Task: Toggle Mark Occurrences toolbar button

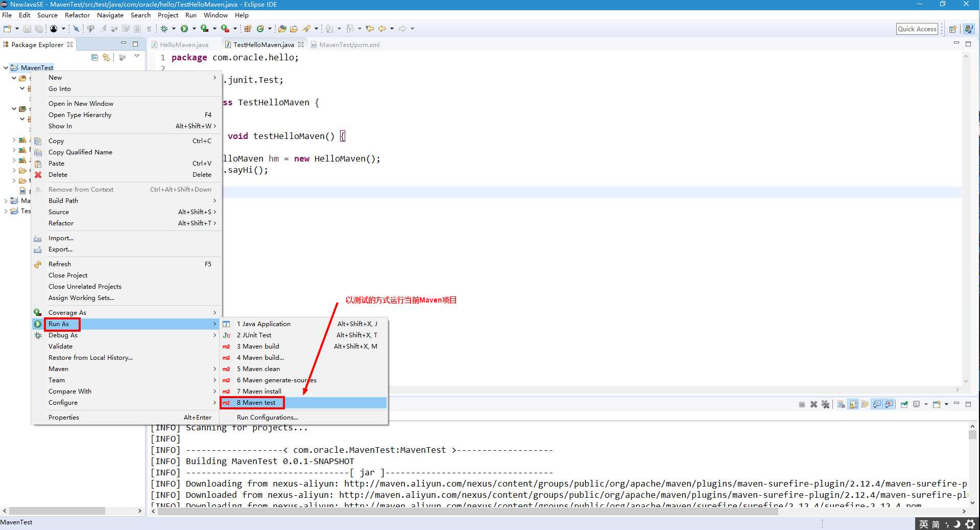Action: click(x=103, y=29)
